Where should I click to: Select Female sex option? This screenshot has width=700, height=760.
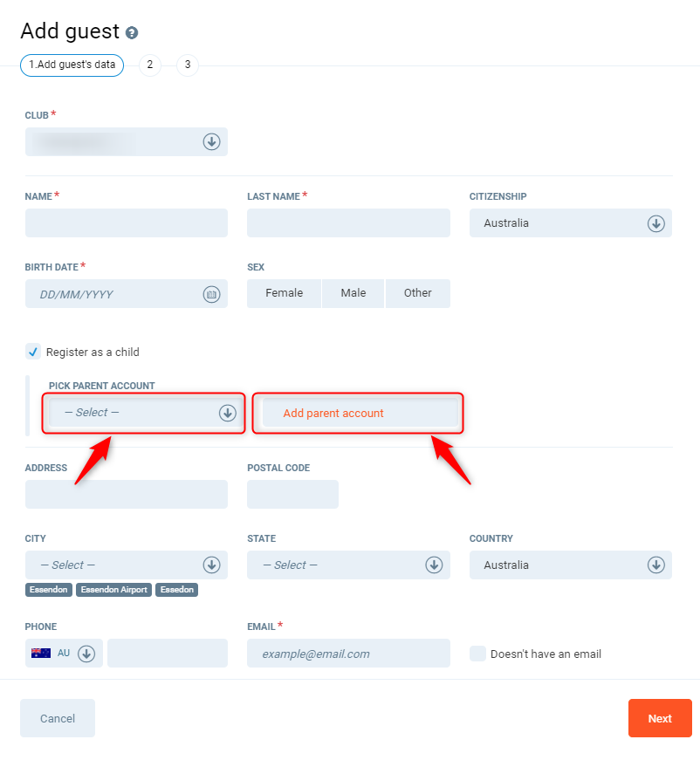pos(284,293)
